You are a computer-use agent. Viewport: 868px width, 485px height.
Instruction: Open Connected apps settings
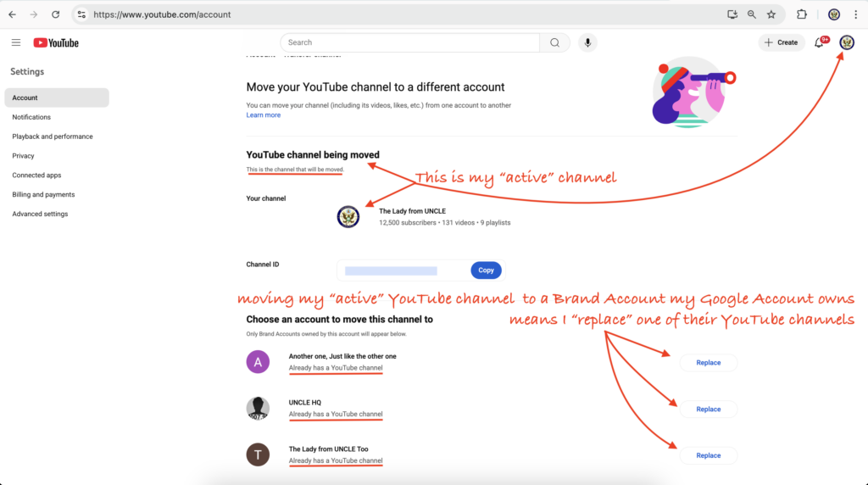point(36,176)
